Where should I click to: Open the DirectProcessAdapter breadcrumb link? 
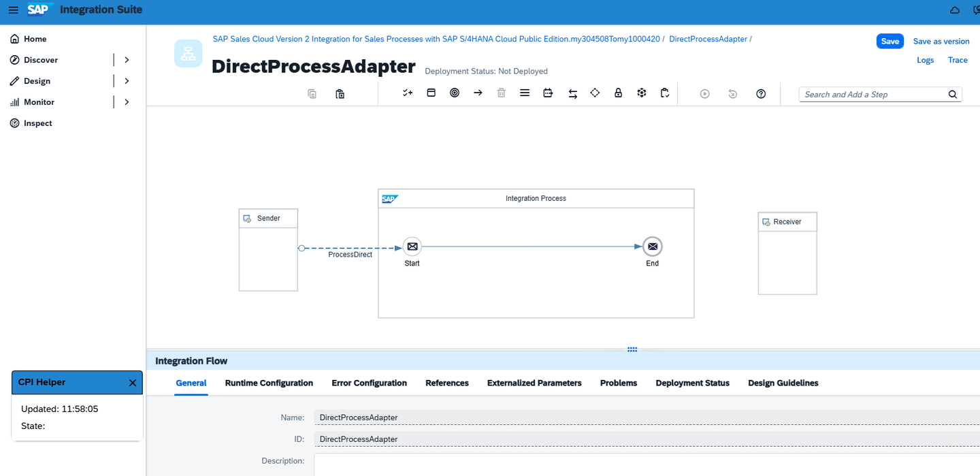pos(708,39)
